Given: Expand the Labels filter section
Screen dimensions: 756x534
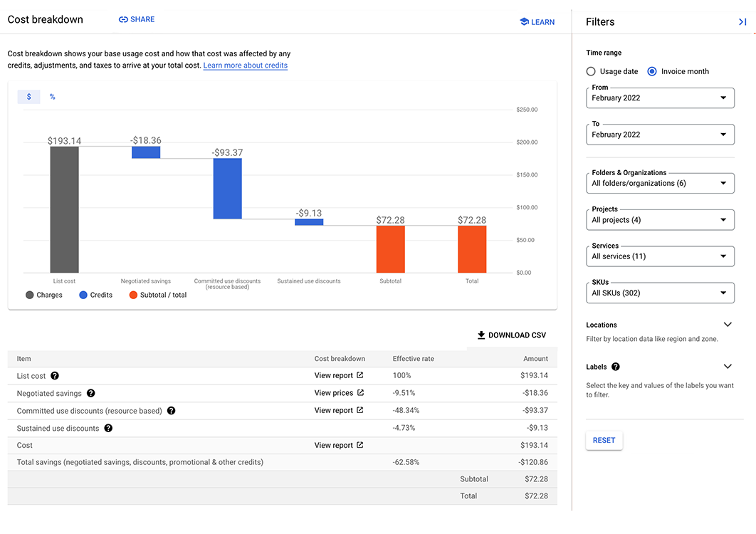Looking at the screenshot, I should click(728, 367).
